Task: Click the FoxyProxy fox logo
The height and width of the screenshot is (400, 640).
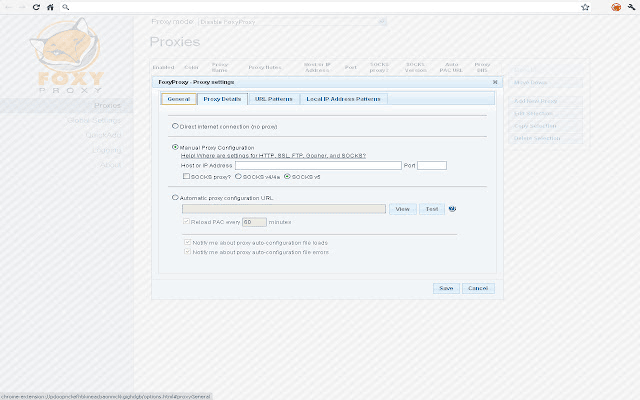Action: [x=67, y=55]
